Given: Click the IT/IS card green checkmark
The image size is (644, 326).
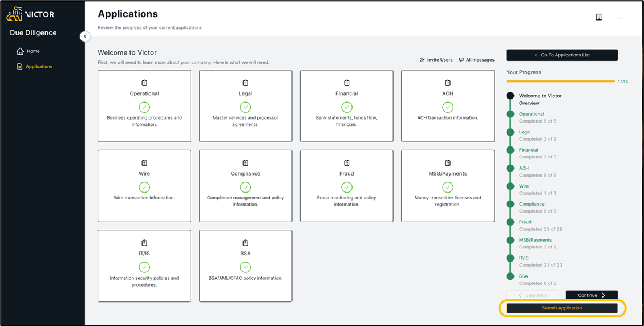Looking at the screenshot, I should 144,267.
